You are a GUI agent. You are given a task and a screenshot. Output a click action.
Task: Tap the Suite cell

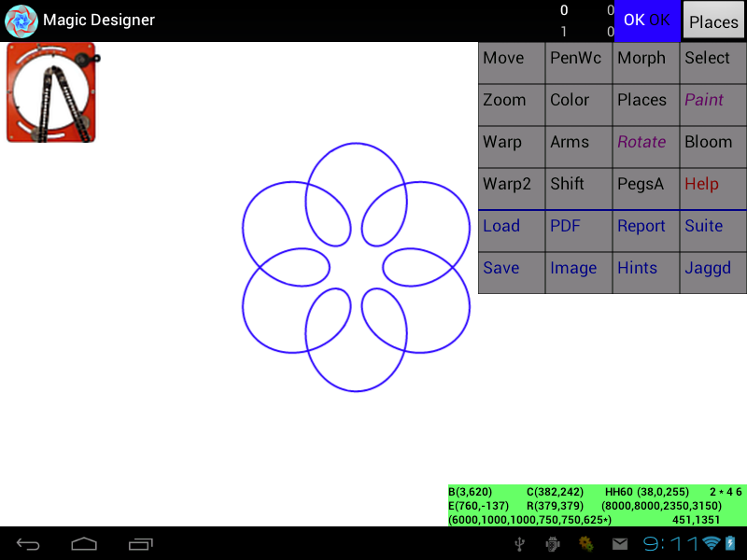tap(713, 231)
